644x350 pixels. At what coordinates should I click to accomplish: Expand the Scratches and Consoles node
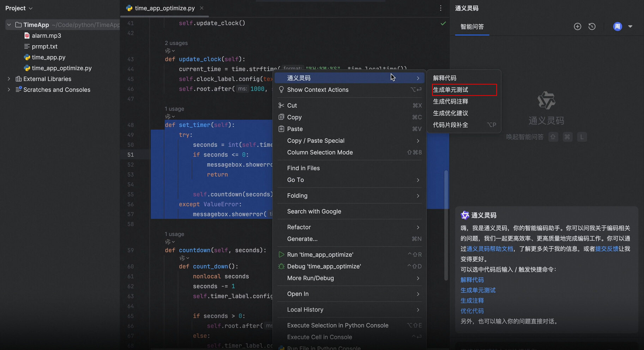tap(9, 90)
